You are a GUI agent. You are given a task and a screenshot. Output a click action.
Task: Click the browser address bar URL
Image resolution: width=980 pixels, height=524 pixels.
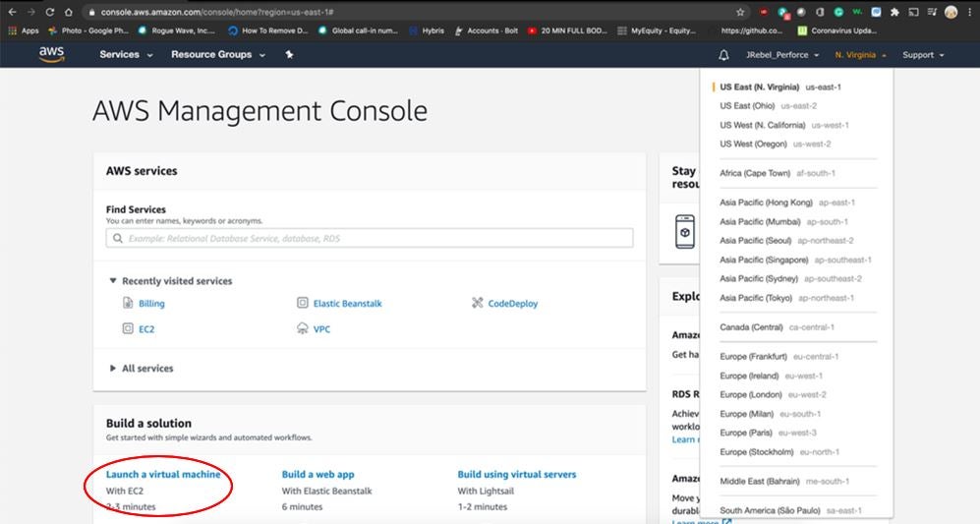[217, 12]
